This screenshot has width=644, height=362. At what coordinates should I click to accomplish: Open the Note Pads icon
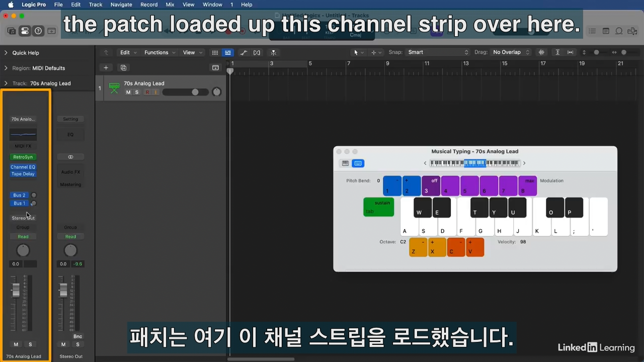click(606, 31)
